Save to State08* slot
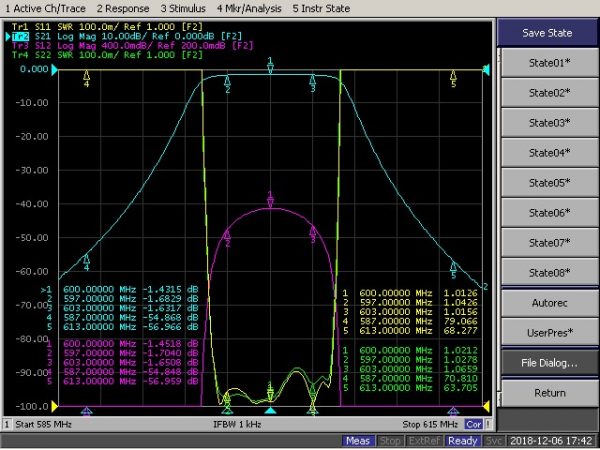 tap(549, 272)
